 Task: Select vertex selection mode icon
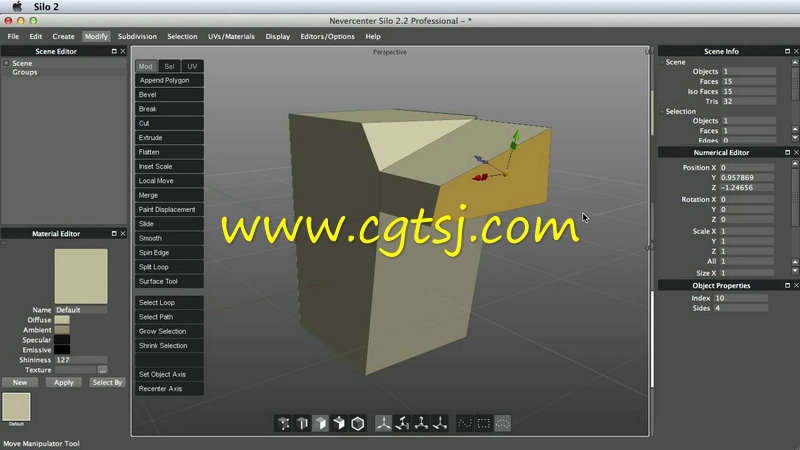284,423
